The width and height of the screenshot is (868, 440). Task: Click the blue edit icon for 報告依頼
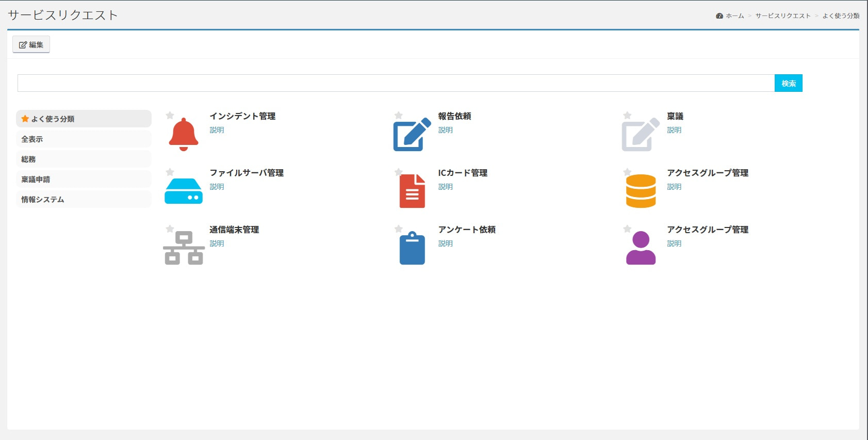tap(412, 134)
